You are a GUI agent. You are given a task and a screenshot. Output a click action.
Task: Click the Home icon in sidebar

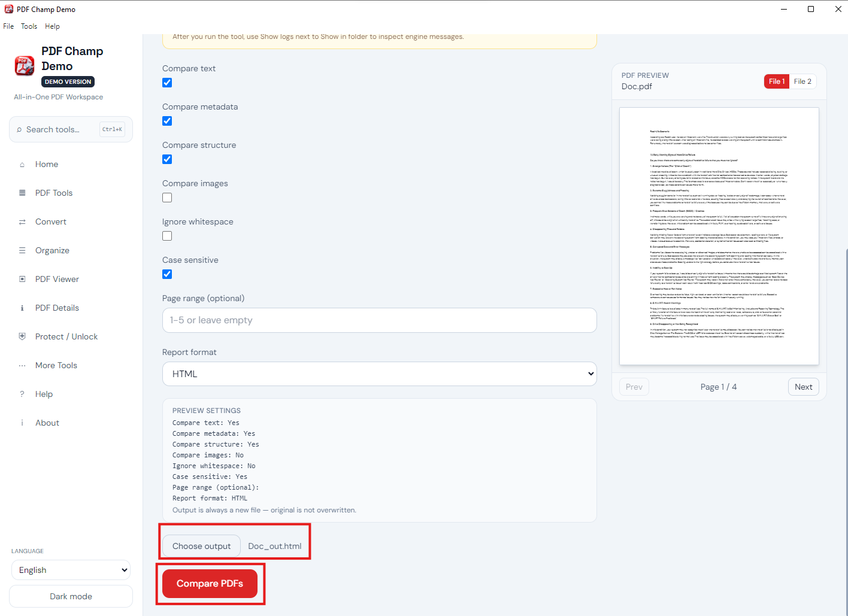[22, 165]
